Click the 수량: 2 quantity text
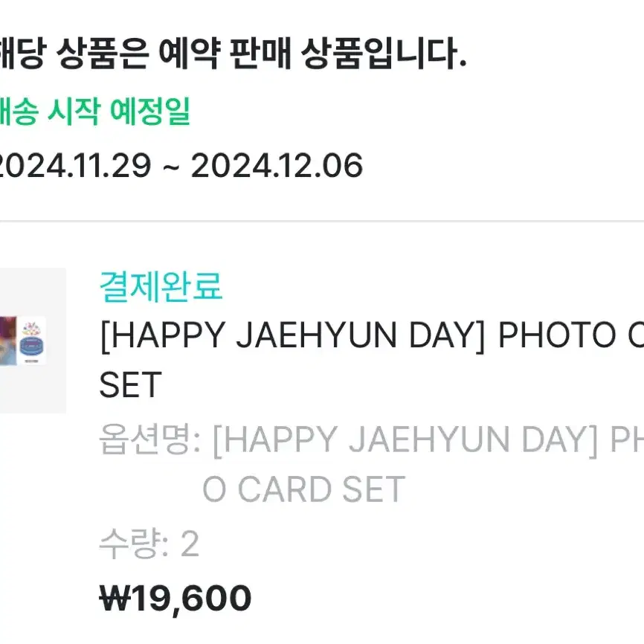 coord(149,544)
